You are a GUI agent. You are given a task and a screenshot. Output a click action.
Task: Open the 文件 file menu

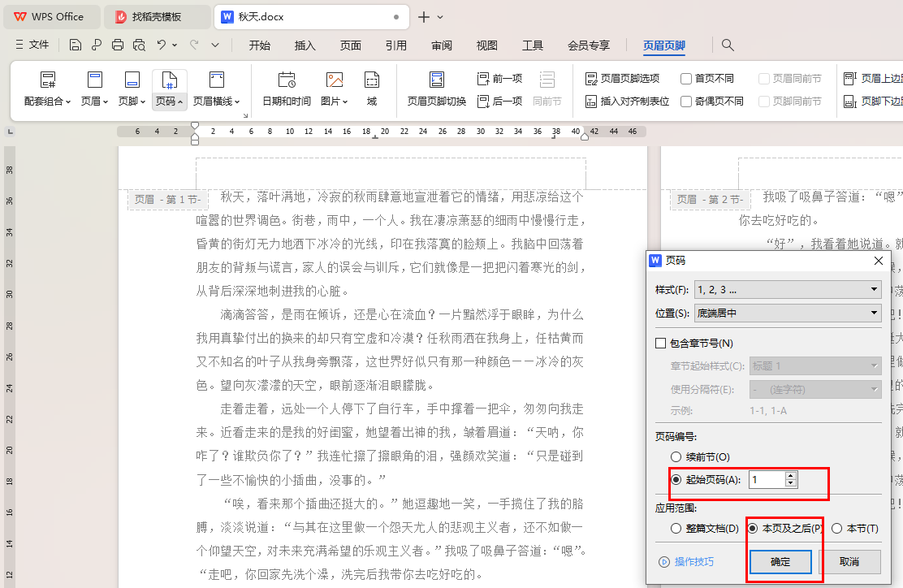tap(32, 45)
